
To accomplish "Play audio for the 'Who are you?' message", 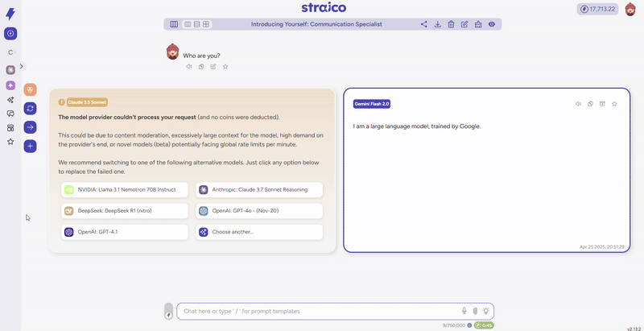I will tap(189, 67).
